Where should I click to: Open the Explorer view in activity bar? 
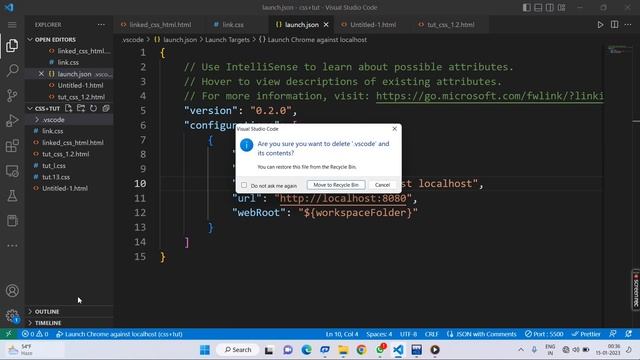[x=12, y=45]
